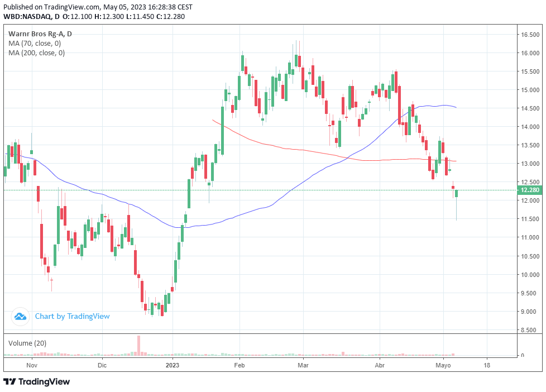
Task: Click the 15.500 price axis label
Action: tap(530, 71)
